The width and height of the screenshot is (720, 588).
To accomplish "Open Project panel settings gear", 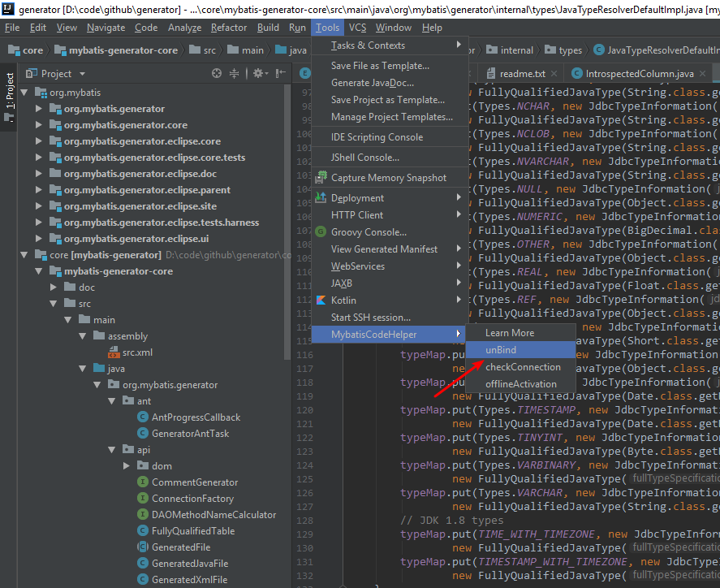I will 258,73.
